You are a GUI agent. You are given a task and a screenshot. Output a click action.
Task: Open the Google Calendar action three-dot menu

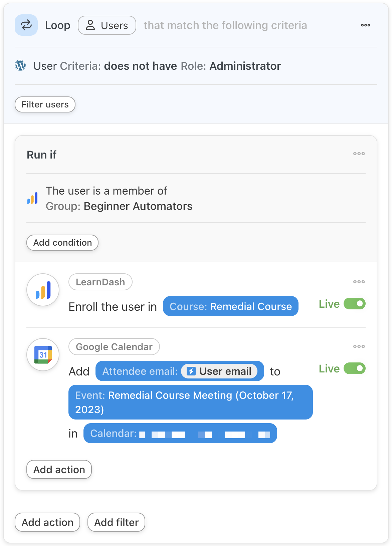359,346
